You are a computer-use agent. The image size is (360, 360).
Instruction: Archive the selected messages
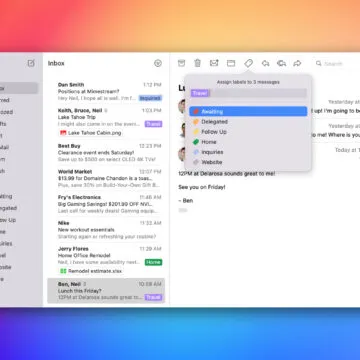pyautogui.click(x=181, y=63)
